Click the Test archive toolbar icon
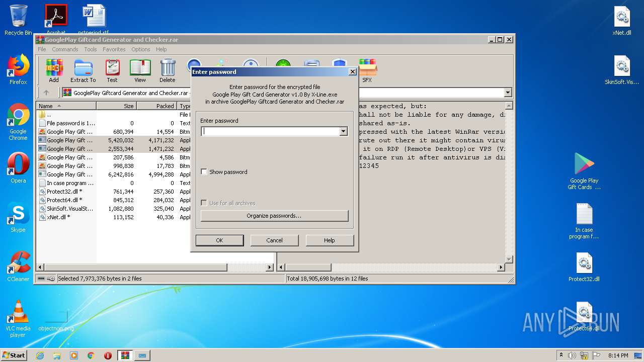The image size is (644, 362). point(112,70)
